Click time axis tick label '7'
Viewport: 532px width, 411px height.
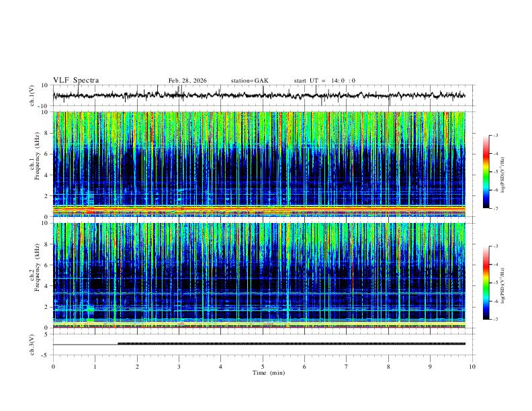(x=347, y=367)
